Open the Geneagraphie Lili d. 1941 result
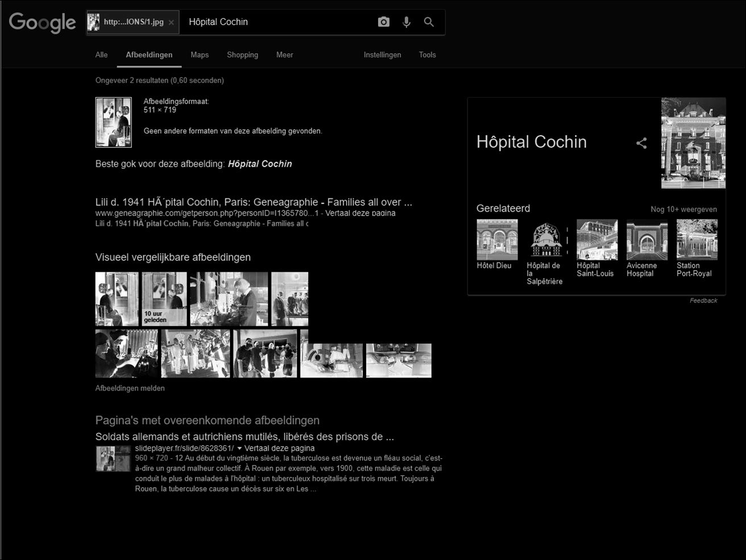This screenshot has height=560, width=746. 254,202
